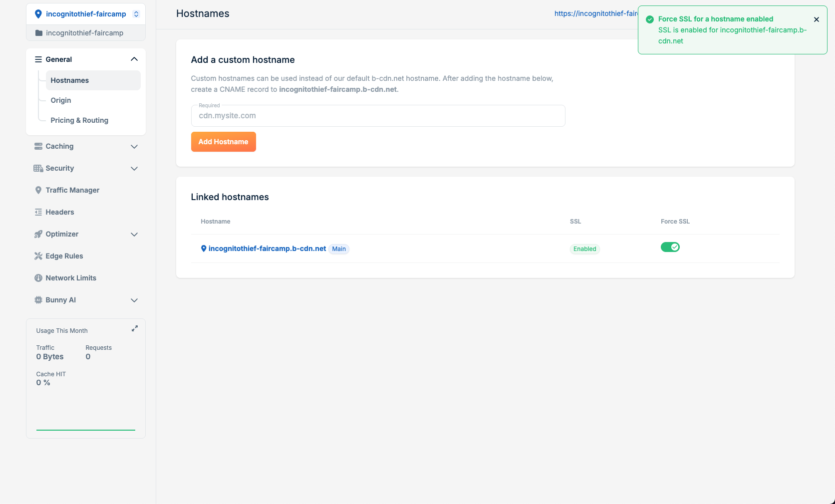
Task: Click the Cache HIT 0 % value
Action: (x=43, y=383)
